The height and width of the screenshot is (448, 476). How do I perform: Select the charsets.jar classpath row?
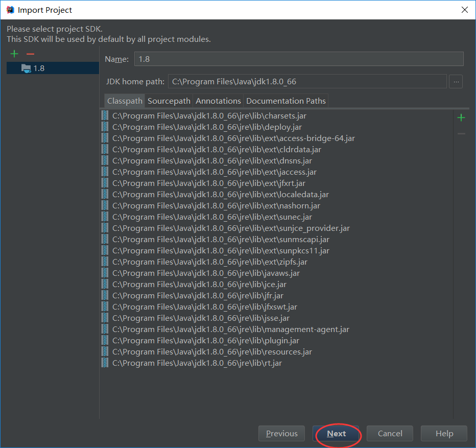[277, 116]
